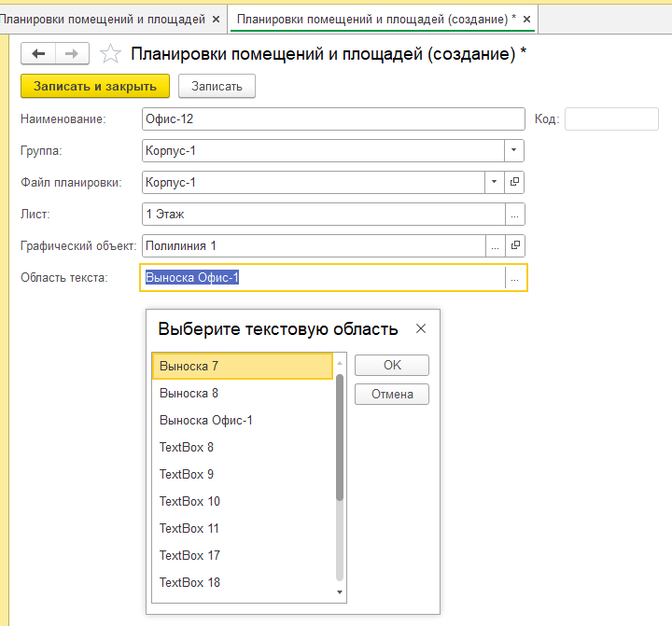Confirm selection with OK button

coord(392,365)
